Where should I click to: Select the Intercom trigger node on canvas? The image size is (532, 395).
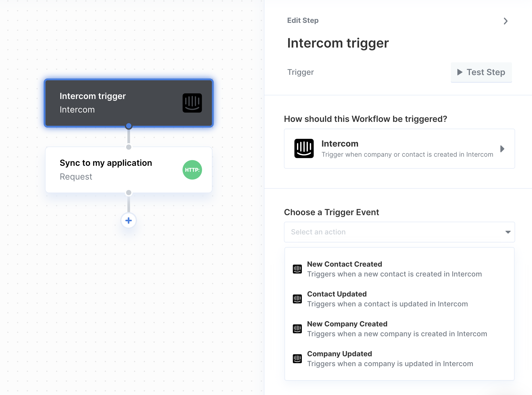[x=129, y=103]
